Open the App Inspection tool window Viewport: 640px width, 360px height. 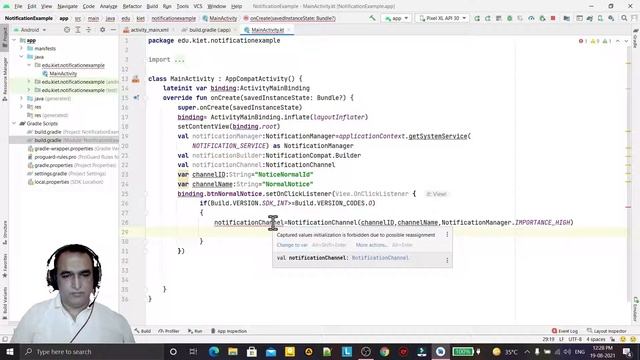pos(229,331)
